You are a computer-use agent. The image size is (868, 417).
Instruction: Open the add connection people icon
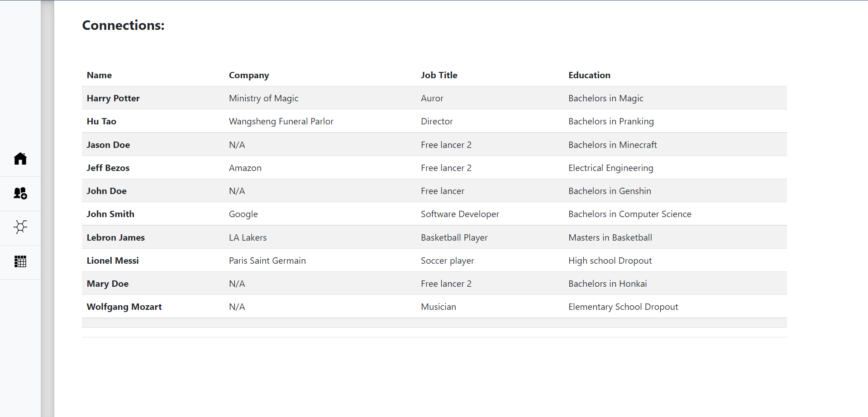(20, 193)
